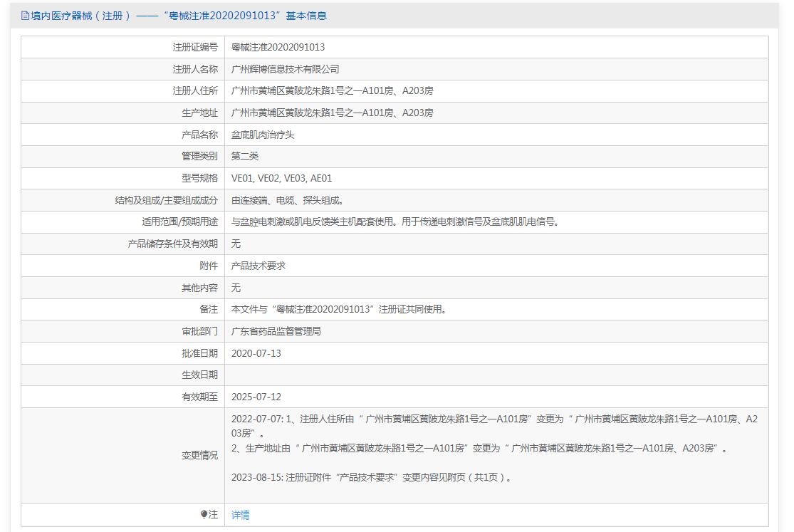Click the 变更情况 label
This screenshot has width=794, height=532.
click(x=199, y=456)
